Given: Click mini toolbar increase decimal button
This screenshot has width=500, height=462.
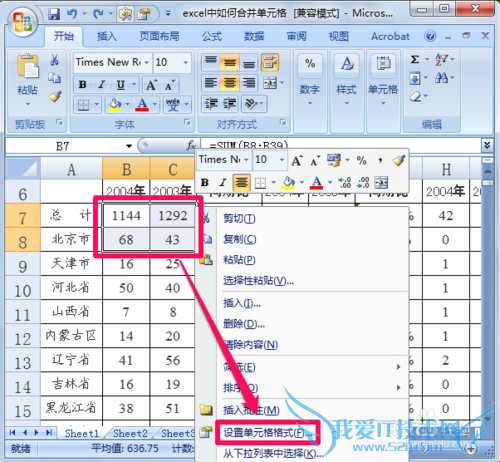Looking at the screenshot, I should (x=345, y=183).
